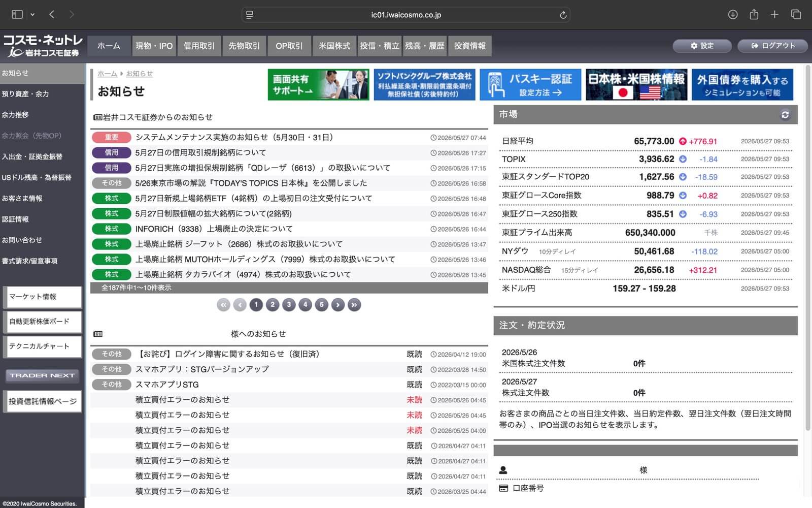Open the ログイン障害に関するお知らせ notice

(x=229, y=354)
